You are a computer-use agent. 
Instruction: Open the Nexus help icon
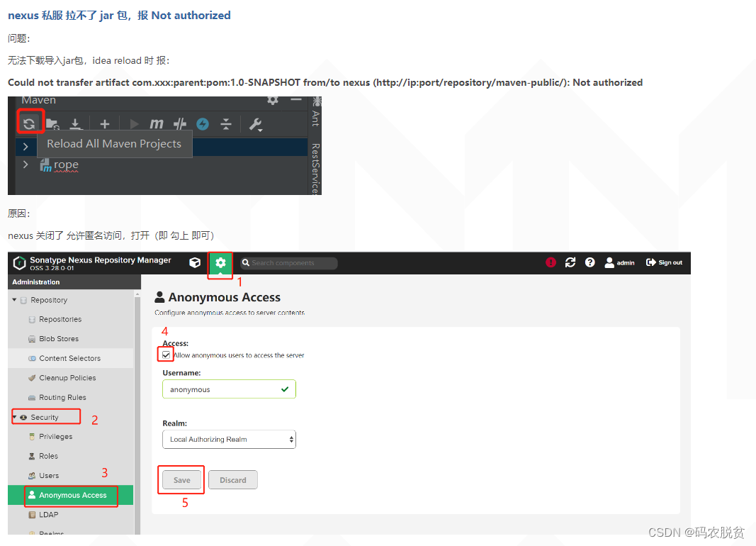[x=589, y=262]
